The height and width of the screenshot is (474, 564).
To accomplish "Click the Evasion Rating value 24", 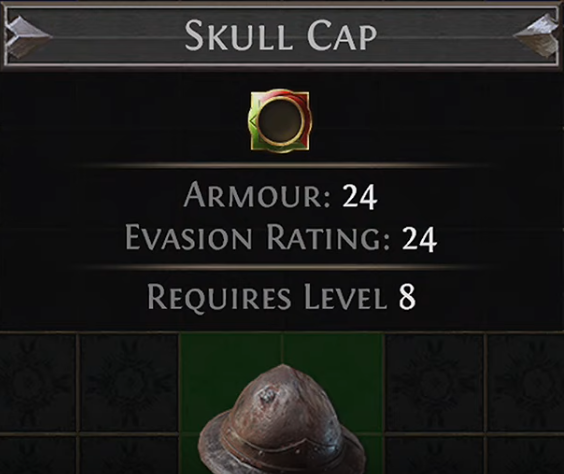I will click(419, 239).
